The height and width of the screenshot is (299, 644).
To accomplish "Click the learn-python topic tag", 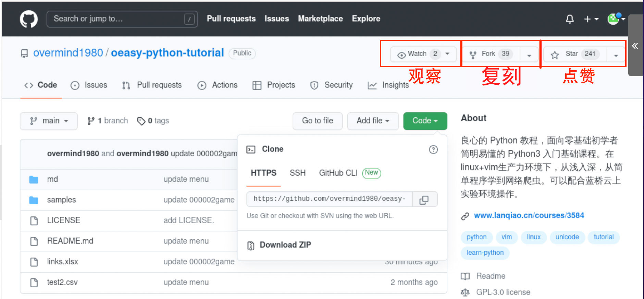I will point(485,253).
